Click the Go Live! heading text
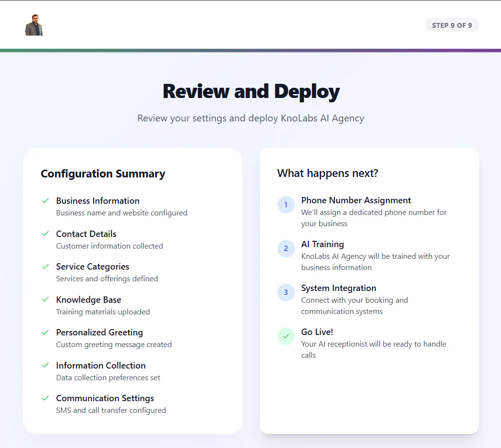 (x=317, y=331)
